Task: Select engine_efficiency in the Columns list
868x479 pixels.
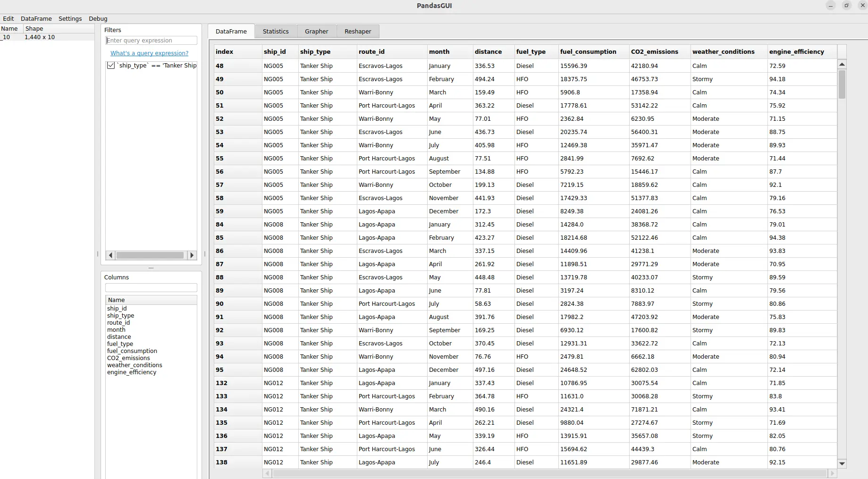Action: (132, 372)
